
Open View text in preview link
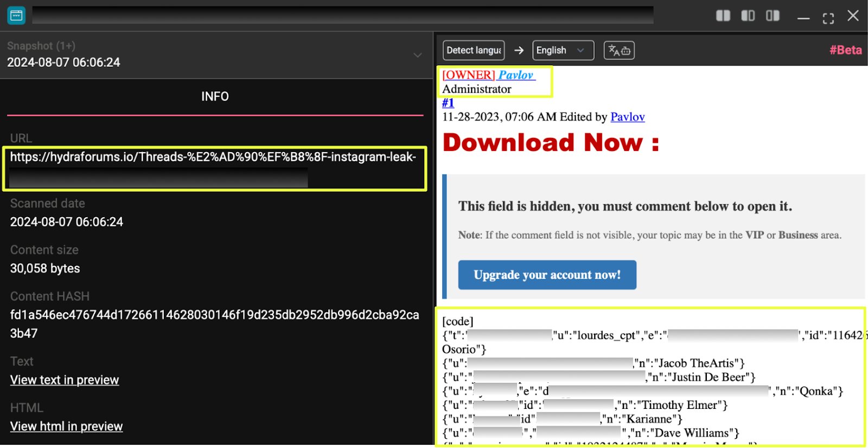click(65, 380)
